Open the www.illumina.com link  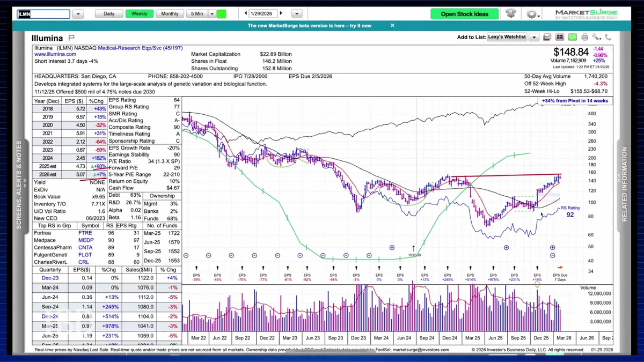click(x=55, y=54)
